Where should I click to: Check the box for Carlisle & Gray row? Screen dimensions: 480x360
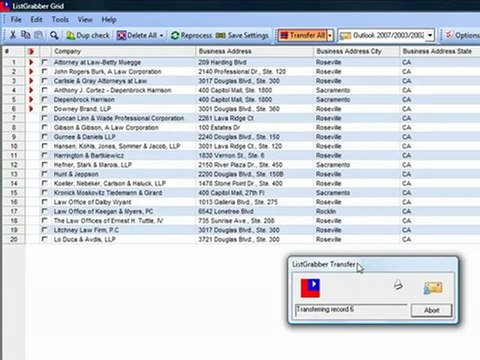pyautogui.click(x=45, y=81)
